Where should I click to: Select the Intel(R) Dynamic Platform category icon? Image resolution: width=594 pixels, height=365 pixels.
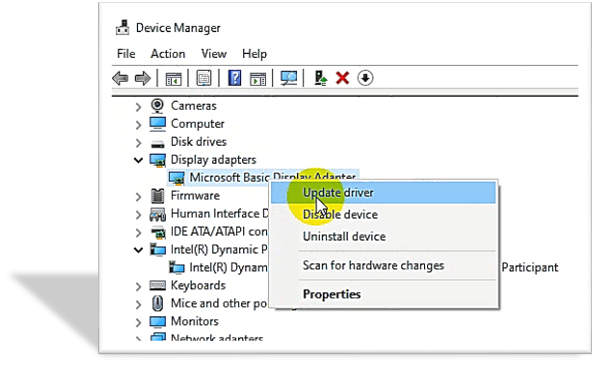[158, 250]
